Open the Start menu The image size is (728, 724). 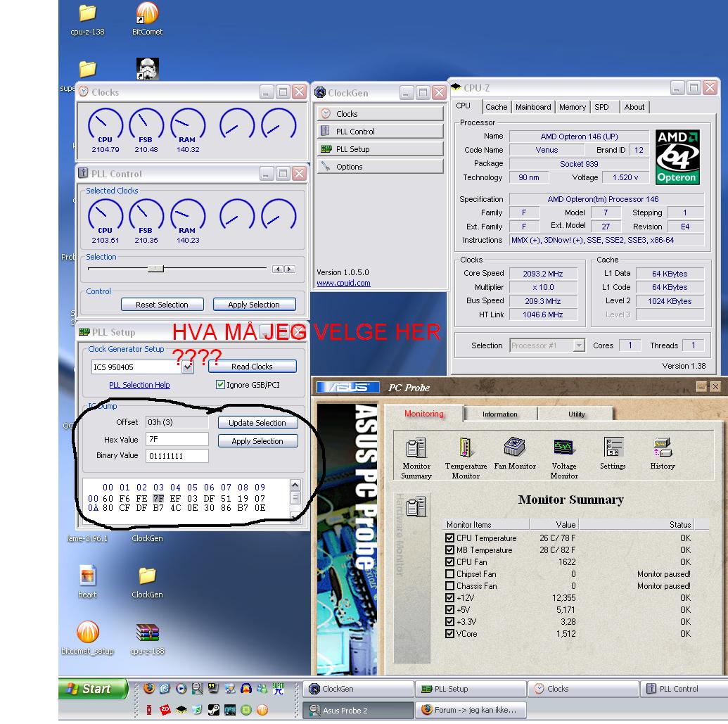(93, 688)
